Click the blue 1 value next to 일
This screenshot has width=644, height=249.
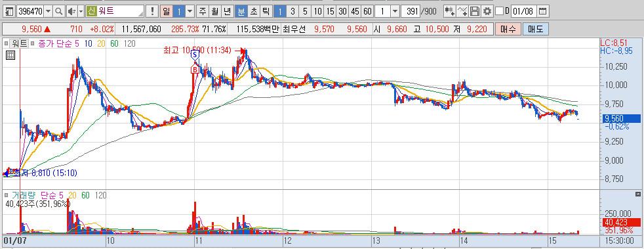[178, 12]
